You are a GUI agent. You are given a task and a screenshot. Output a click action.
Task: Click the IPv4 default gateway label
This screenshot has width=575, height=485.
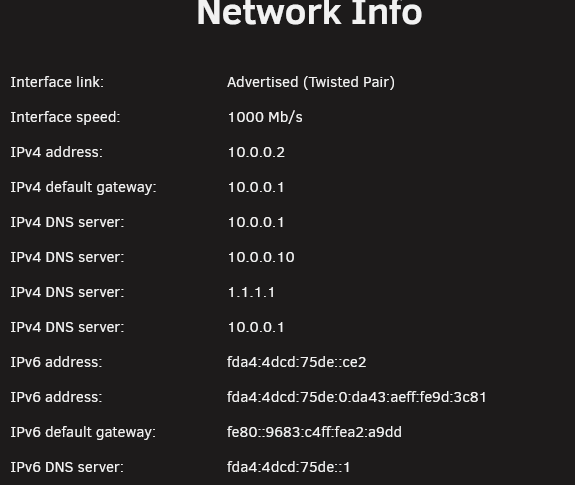[84, 187]
